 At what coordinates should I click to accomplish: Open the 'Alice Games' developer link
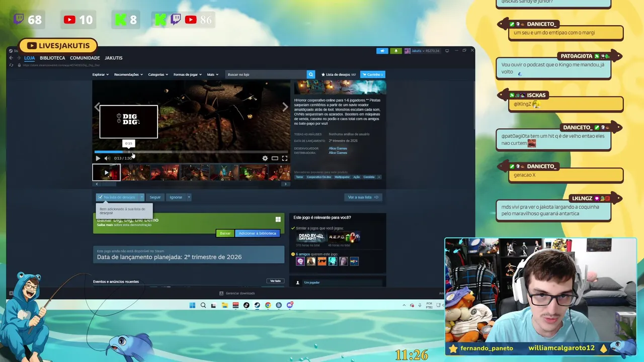click(x=338, y=148)
